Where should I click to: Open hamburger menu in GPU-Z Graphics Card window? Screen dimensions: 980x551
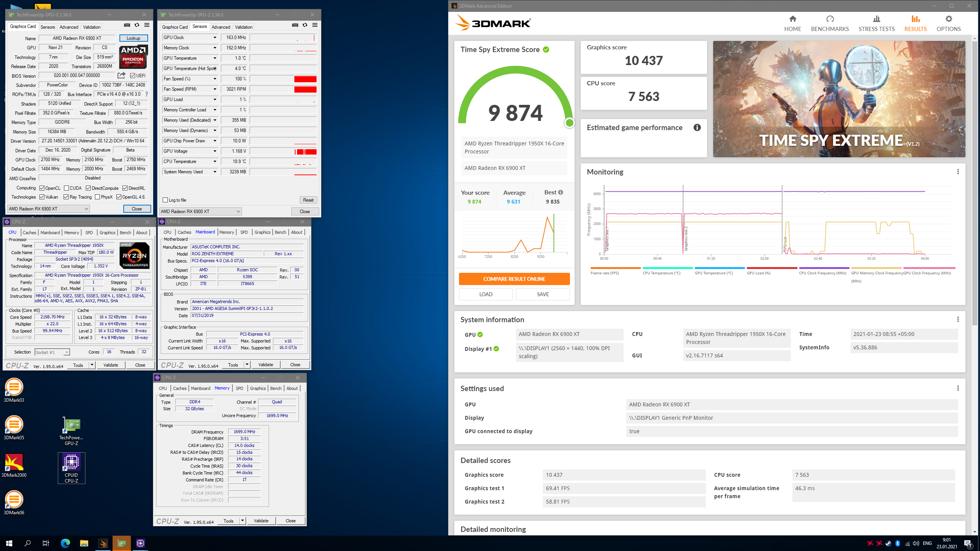(147, 25)
